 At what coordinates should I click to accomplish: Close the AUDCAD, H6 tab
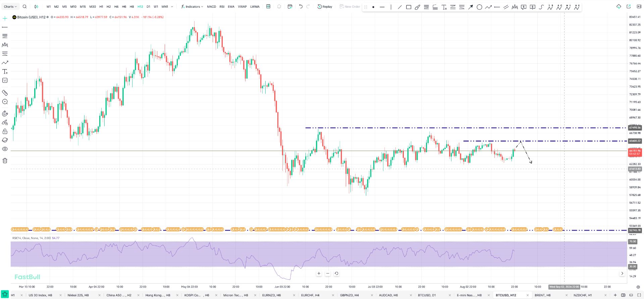411,295
